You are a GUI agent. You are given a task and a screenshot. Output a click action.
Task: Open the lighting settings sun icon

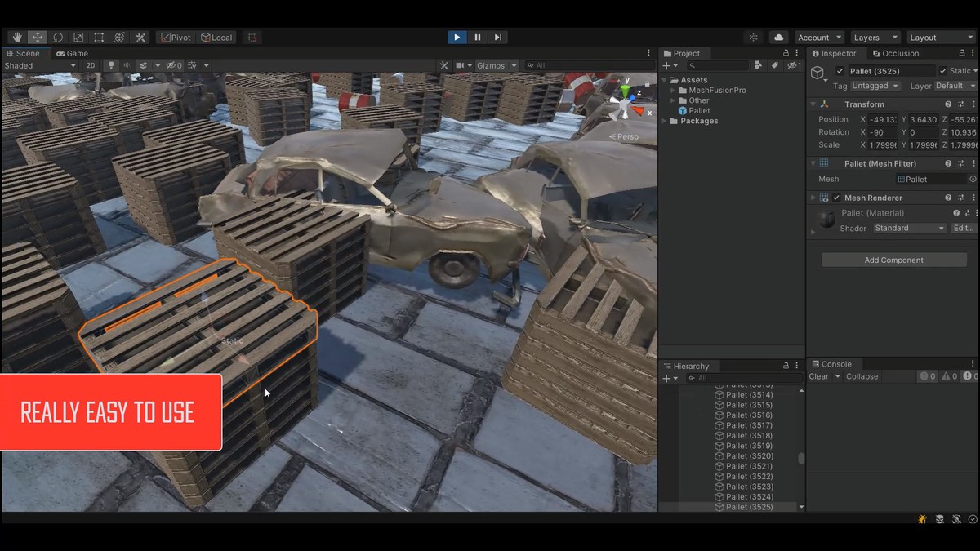753,38
